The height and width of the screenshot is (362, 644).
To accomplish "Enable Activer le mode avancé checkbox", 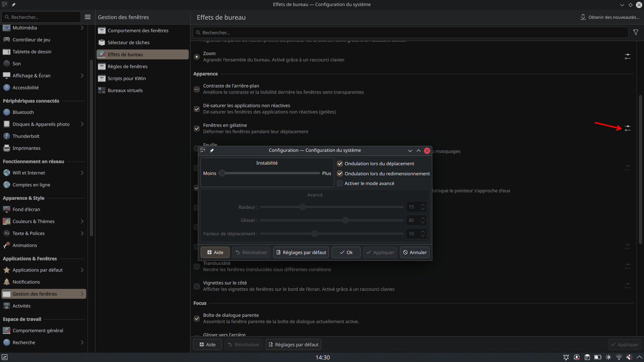I will (x=340, y=183).
